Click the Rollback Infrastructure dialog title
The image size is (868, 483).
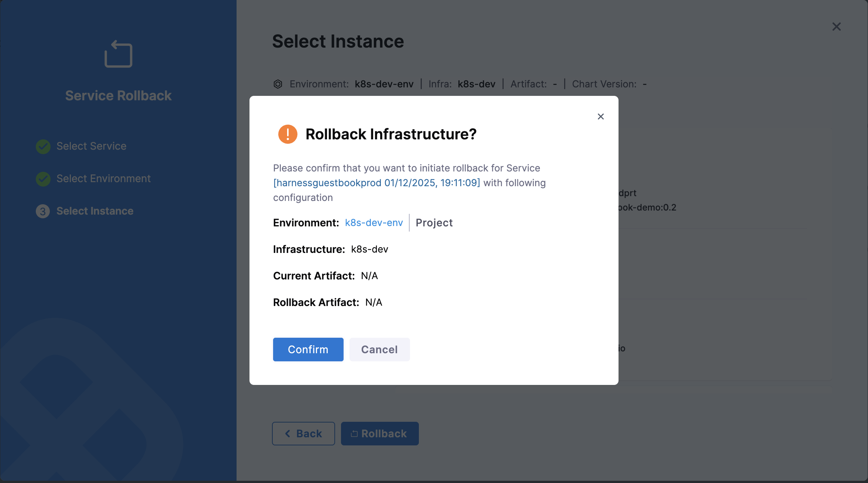pos(391,134)
